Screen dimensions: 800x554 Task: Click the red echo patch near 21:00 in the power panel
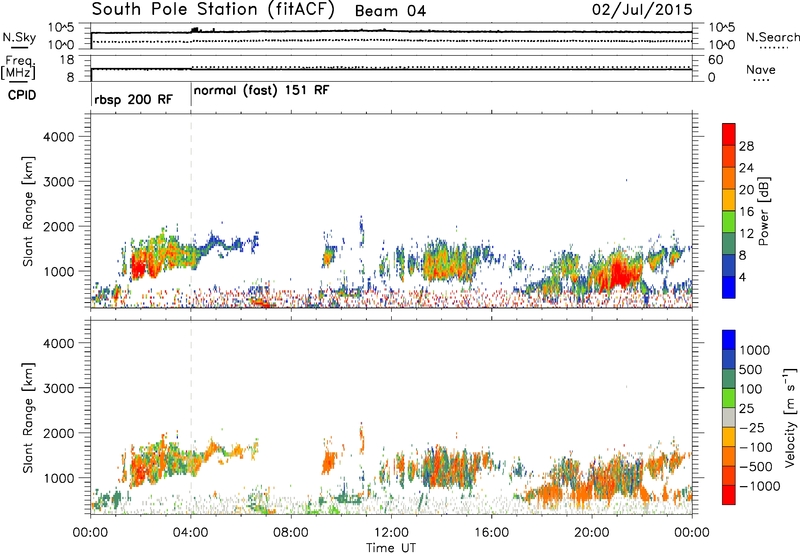620,273
